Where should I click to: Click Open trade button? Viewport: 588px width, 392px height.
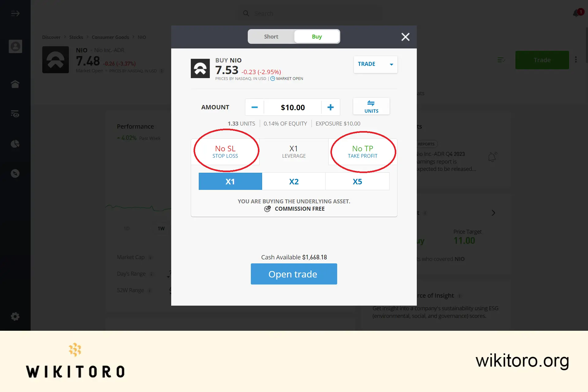point(294,274)
